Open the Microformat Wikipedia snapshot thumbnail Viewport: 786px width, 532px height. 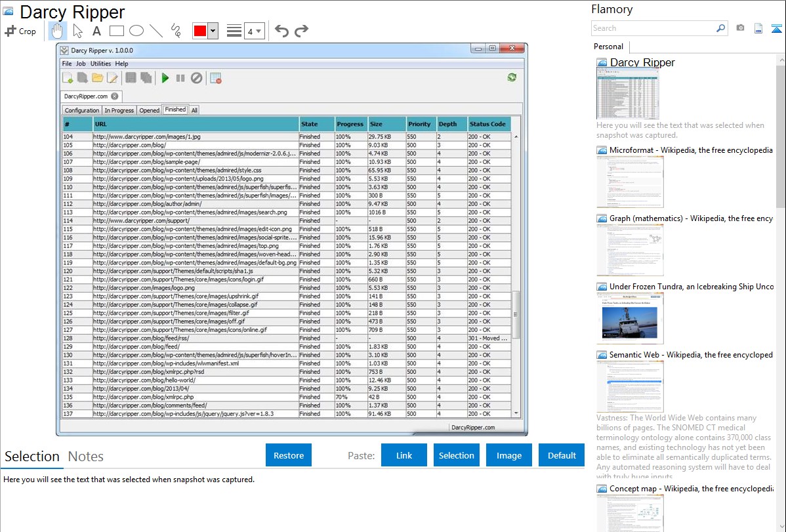(630, 182)
